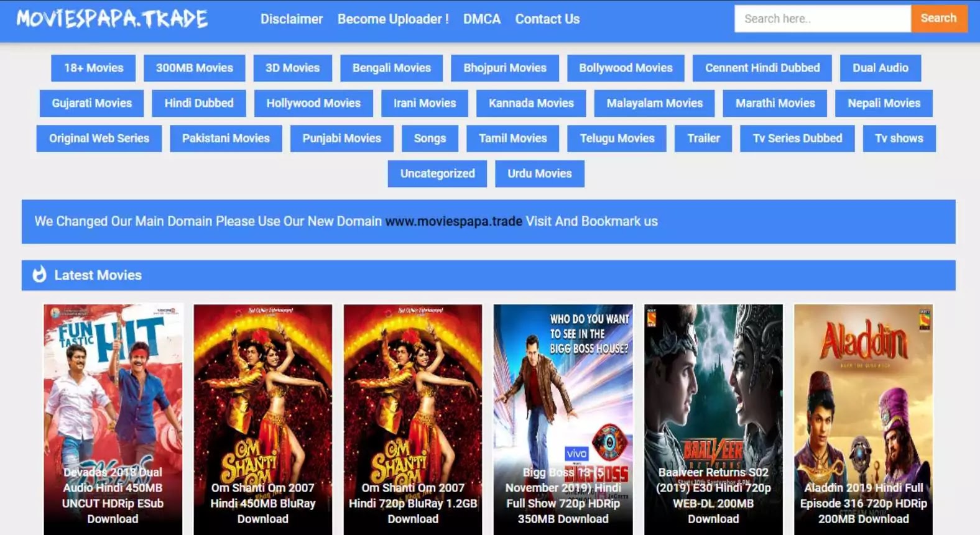980x535 pixels.
Task: Open Original Web Series category
Action: [99, 139]
